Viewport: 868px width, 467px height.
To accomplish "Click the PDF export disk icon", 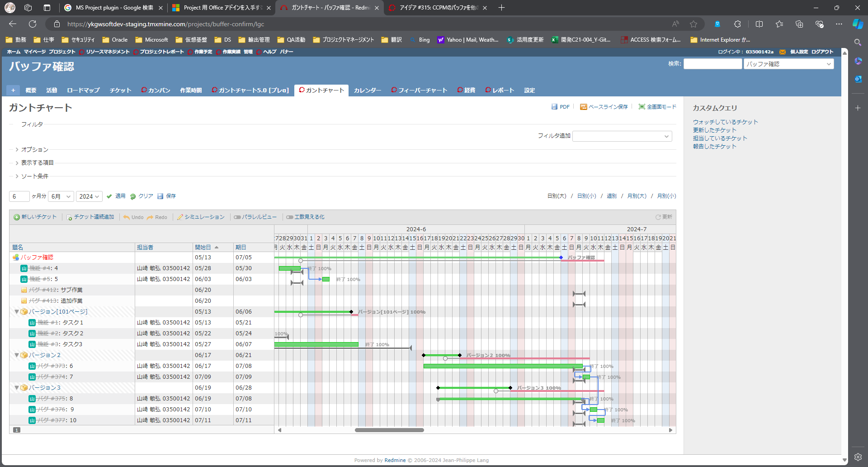I will click(x=554, y=107).
